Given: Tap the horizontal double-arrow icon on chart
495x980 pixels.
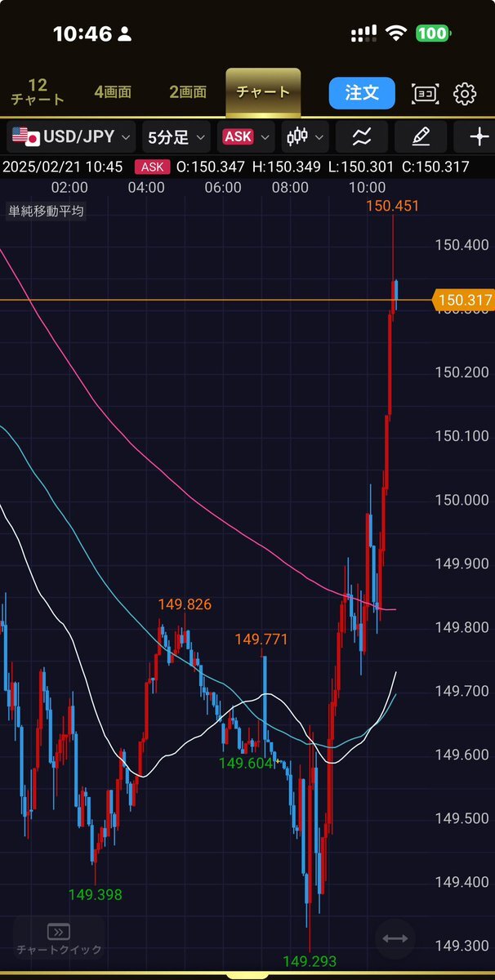Looking at the screenshot, I should pyautogui.click(x=395, y=938).
